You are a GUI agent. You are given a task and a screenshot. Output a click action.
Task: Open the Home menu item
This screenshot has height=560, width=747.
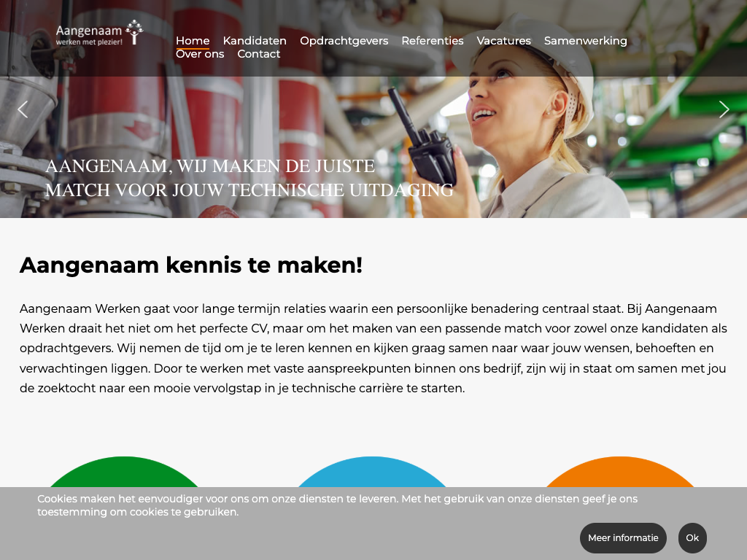coord(193,41)
